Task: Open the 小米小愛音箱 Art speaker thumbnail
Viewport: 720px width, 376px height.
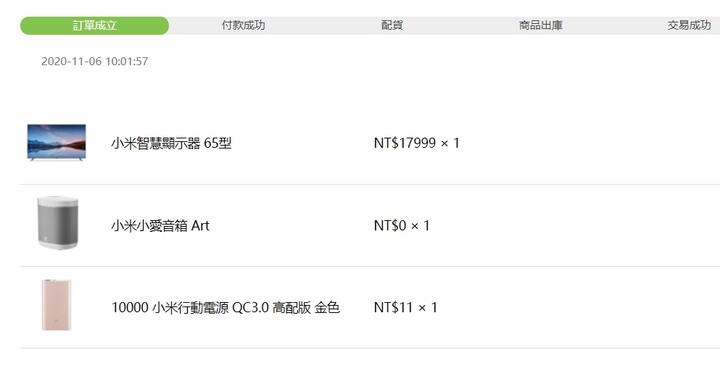Action: click(x=57, y=223)
